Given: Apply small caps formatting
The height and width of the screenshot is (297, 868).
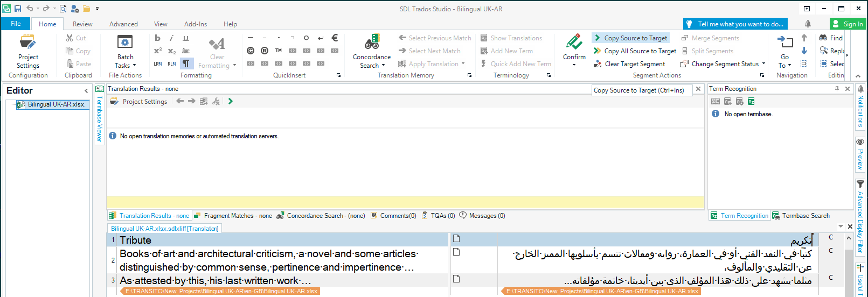Looking at the screenshot, I should (186, 51).
